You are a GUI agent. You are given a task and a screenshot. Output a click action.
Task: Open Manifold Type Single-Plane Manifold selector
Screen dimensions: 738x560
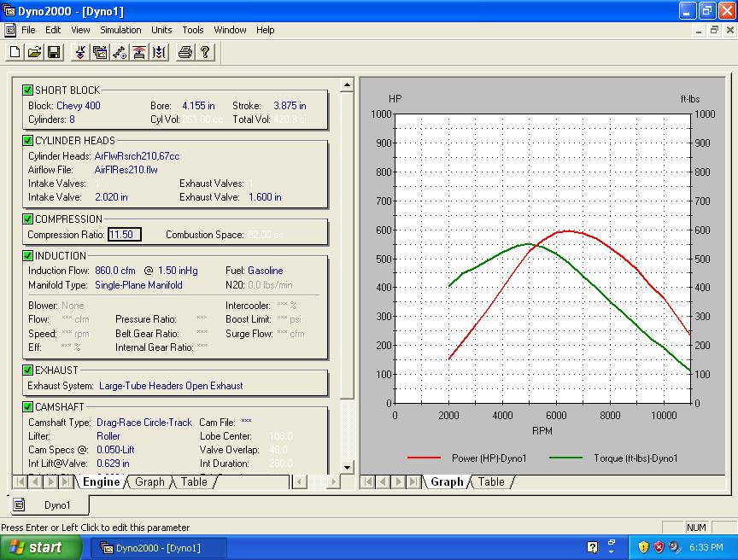click(x=138, y=285)
